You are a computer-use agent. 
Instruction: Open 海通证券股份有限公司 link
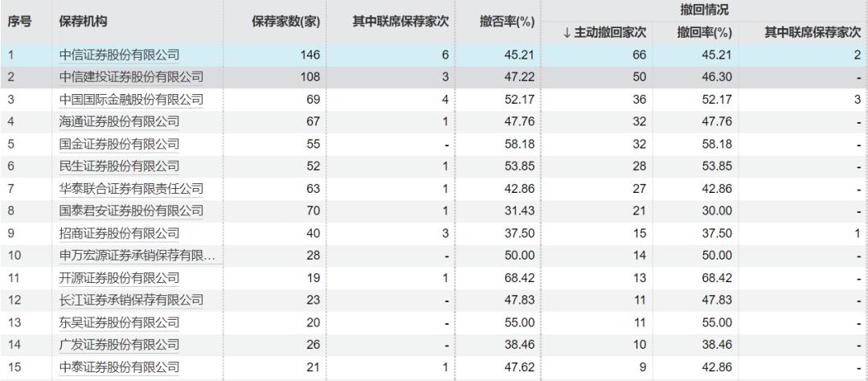pyautogui.click(x=120, y=122)
